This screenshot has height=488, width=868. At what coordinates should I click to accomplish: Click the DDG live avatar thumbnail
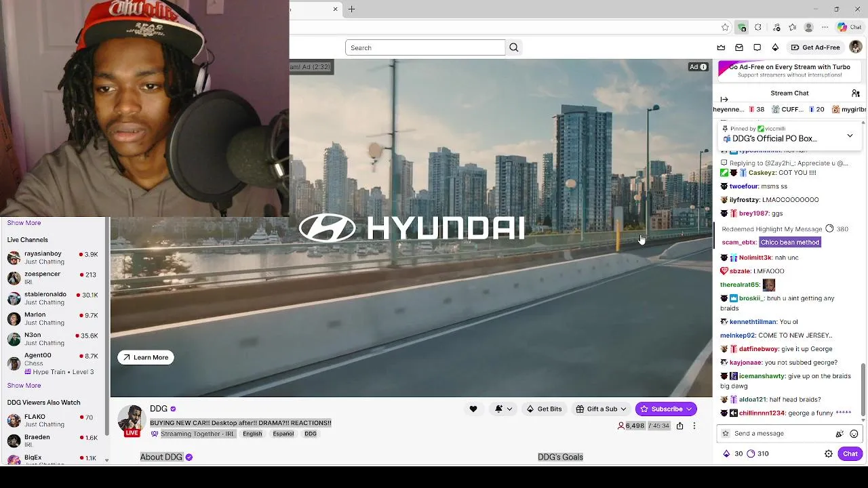(132, 420)
